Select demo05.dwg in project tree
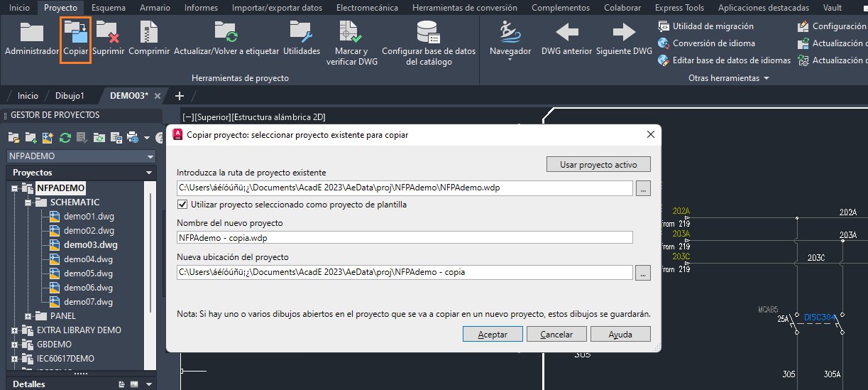868x390 pixels. click(89, 273)
